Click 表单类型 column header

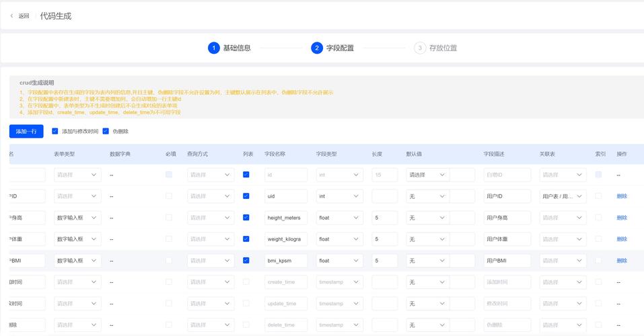point(64,154)
